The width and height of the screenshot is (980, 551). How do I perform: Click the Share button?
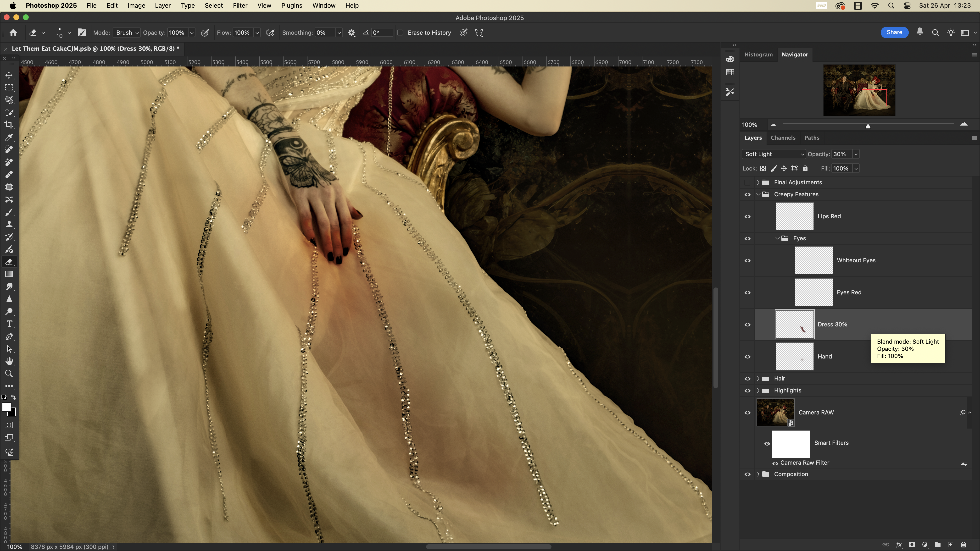[x=894, y=32]
